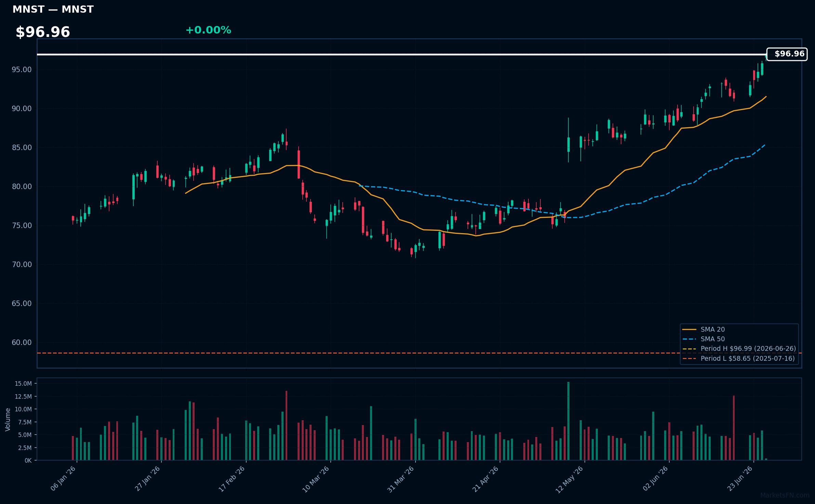
Task: Click the Volume axis title
Action: [x=8, y=419]
